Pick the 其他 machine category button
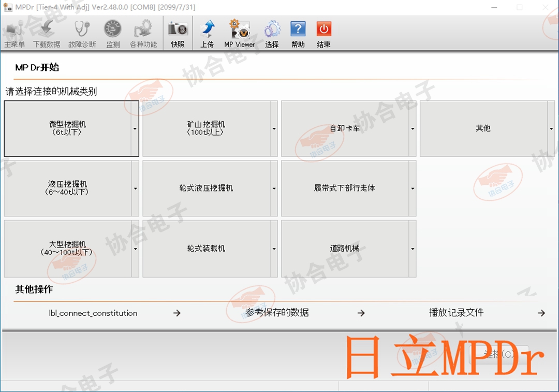Image resolution: width=559 pixels, height=392 pixels. 483,128
